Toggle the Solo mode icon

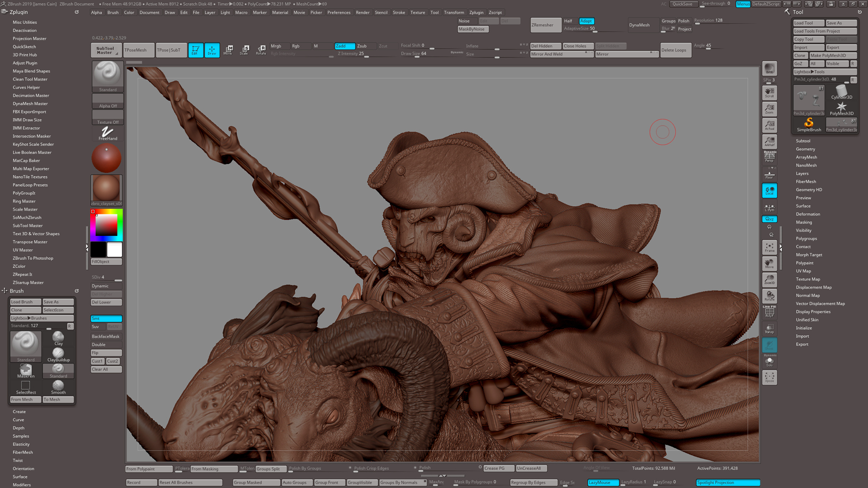[x=769, y=361]
